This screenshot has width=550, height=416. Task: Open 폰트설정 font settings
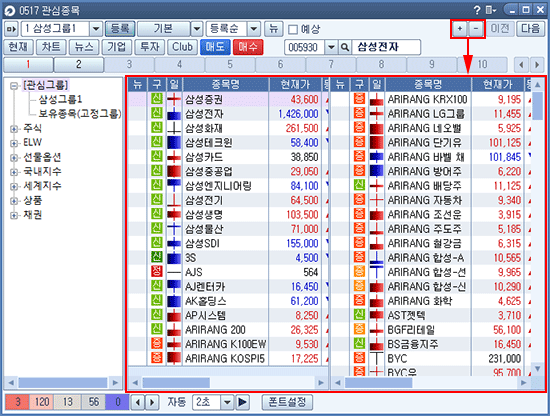click(x=287, y=402)
